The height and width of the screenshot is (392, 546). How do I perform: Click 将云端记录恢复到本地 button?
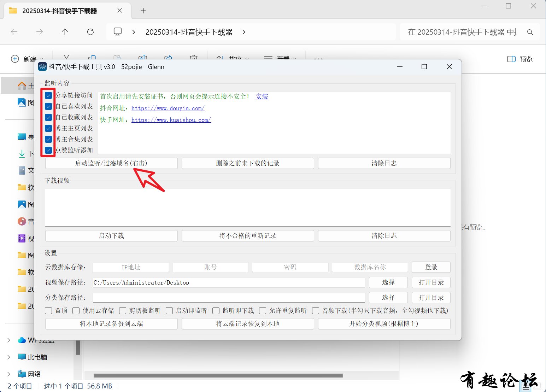248,324
